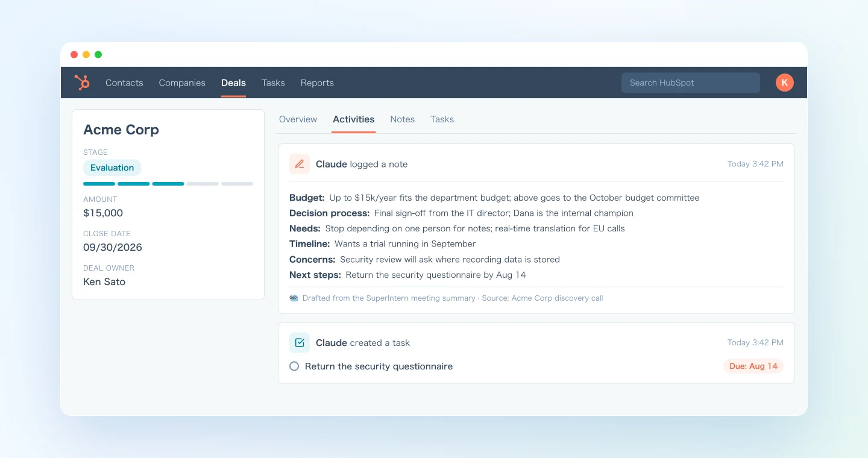Click the task checkmark icon beside Claude
The width and height of the screenshot is (868, 458).
pyautogui.click(x=300, y=343)
